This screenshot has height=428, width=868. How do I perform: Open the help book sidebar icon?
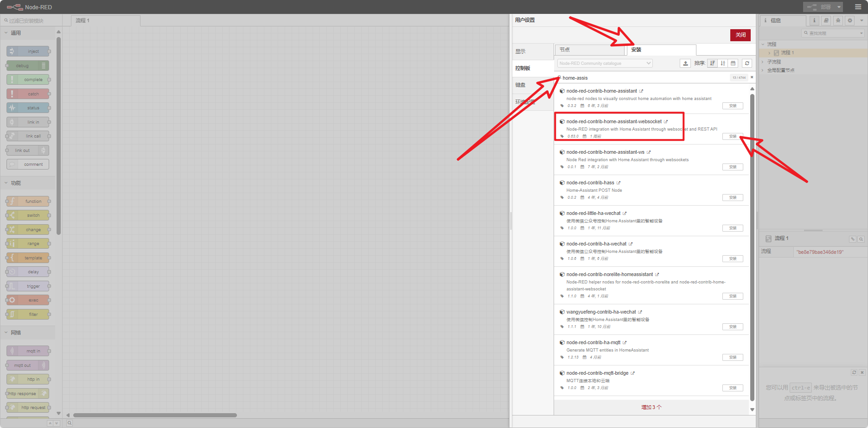pos(826,20)
